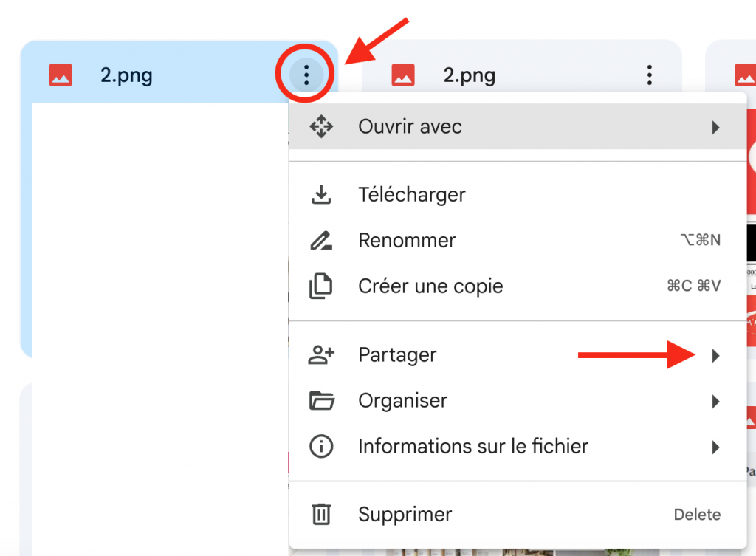The height and width of the screenshot is (556, 756).
Task: Click the pencil icon beside Renommer
Action: (x=321, y=241)
